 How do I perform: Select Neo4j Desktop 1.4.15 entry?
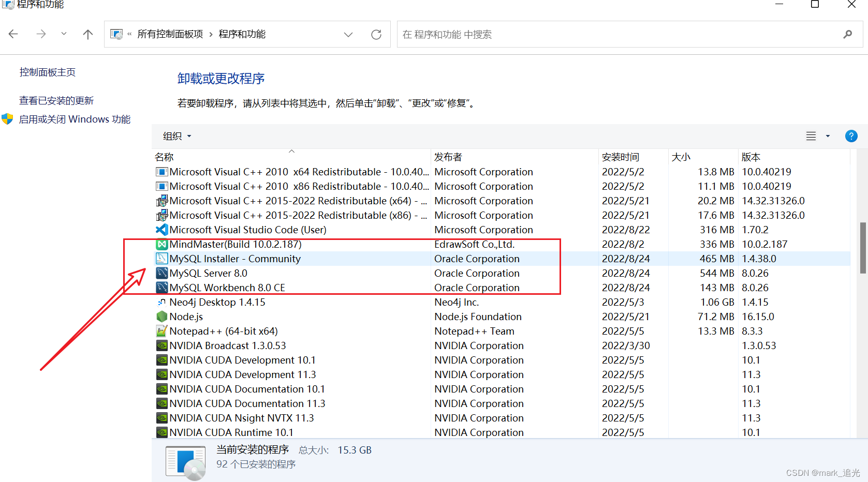[217, 302]
